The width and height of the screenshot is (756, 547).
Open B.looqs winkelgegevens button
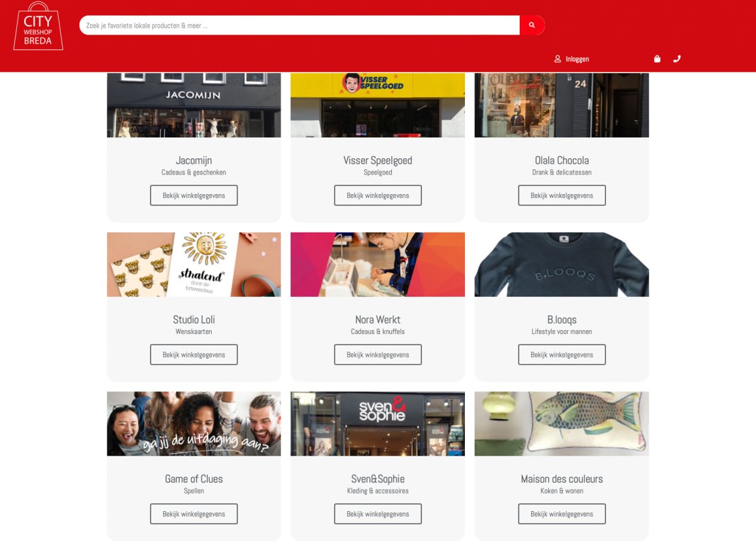point(562,355)
